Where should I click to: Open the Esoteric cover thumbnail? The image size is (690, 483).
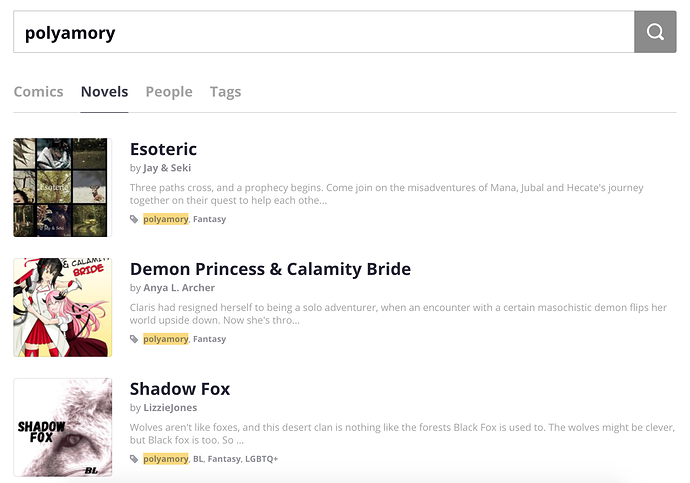click(60, 187)
